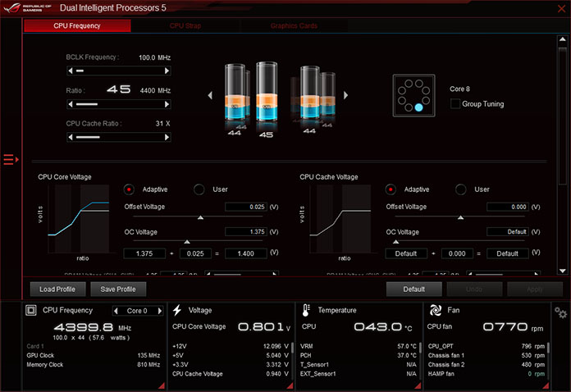Edit CPU Cache OC Voltage Default field
The height and width of the screenshot is (392, 571).
[508, 231]
